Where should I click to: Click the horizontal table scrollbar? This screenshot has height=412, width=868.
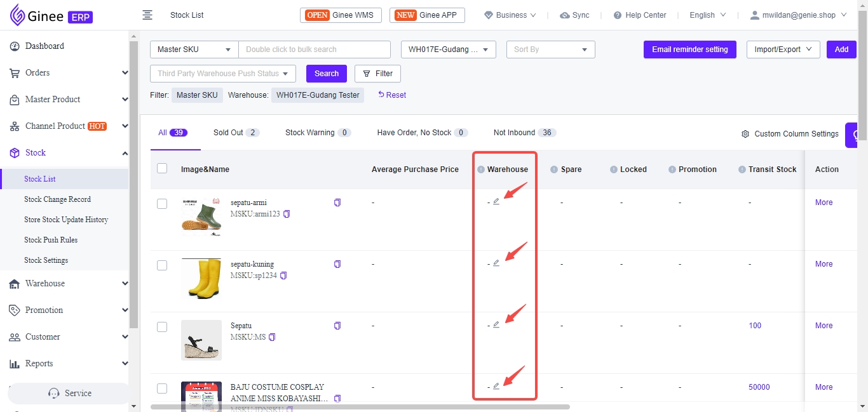point(360,407)
